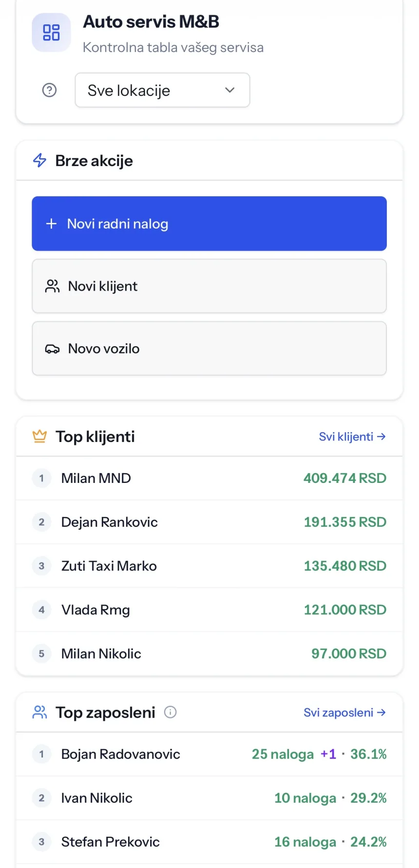Click the amount 121.000 RSD
The height and width of the screenshot is (868, 419).
coord(345,609)
